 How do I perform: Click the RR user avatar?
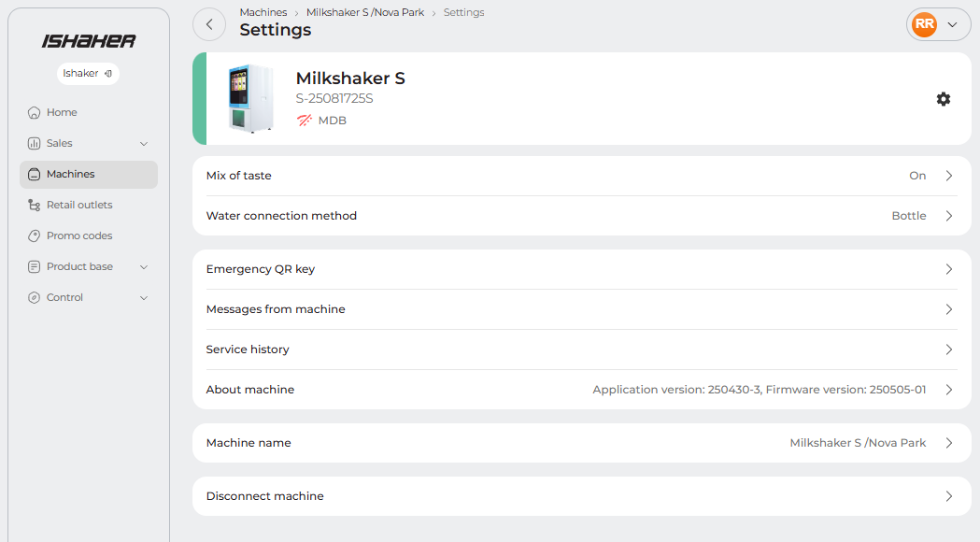tap(924, 24)
